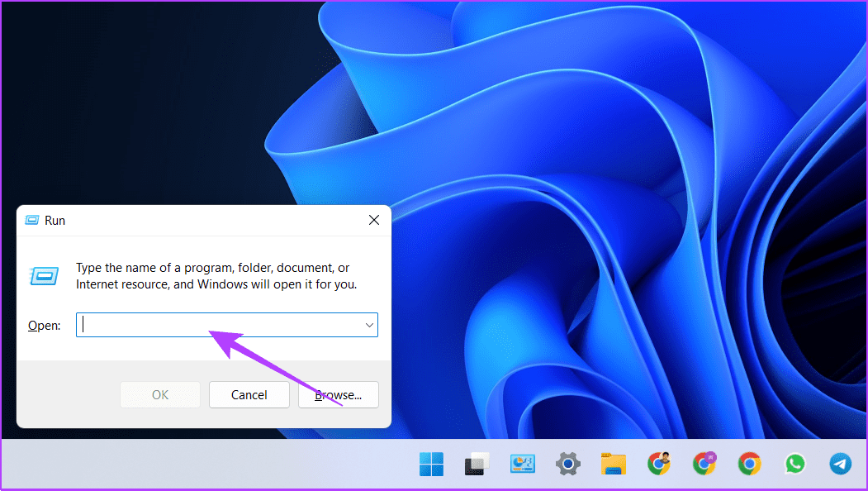Click the greyed-out OK button
The width and height of the screenshot is (868, 491).
[x=160, y=395]
